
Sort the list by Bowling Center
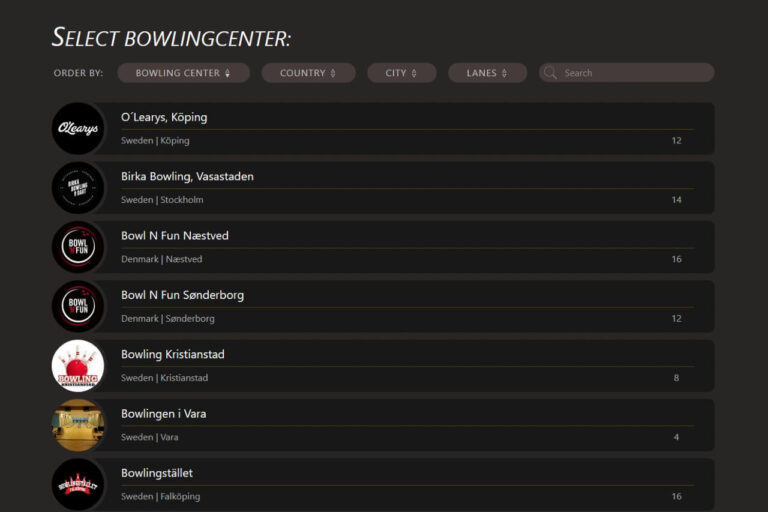click(x=183, y=73)
